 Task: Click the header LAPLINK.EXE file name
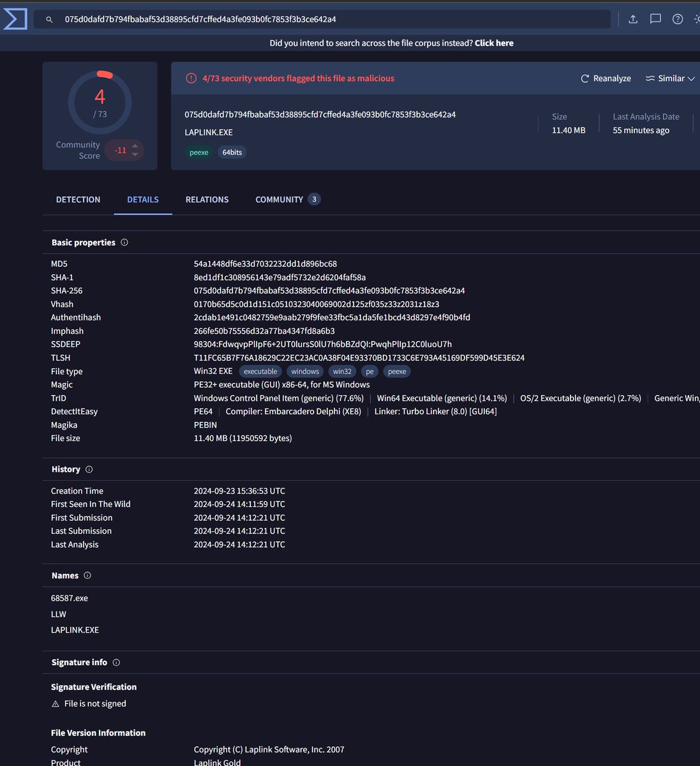(209, 133)
